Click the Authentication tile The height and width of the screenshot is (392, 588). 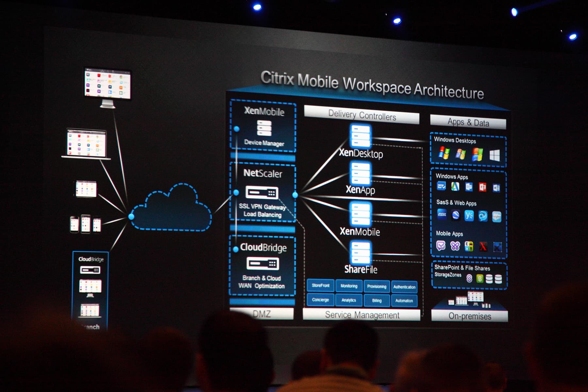(404, 287)
